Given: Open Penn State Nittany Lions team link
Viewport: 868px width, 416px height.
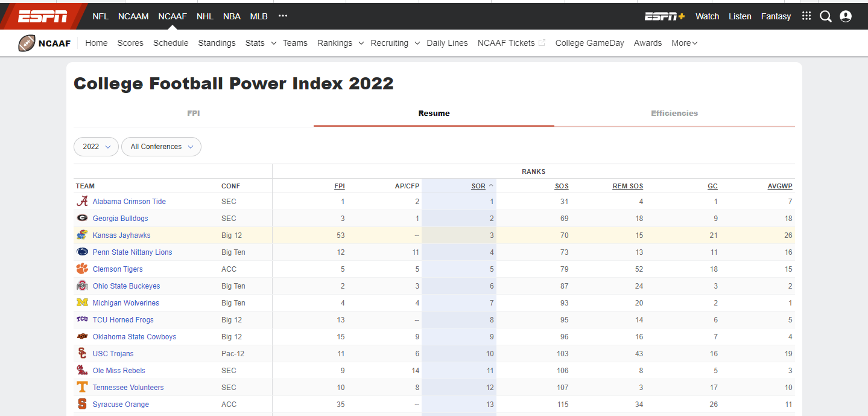Looking at the screenshot, I should pos(133,252).
